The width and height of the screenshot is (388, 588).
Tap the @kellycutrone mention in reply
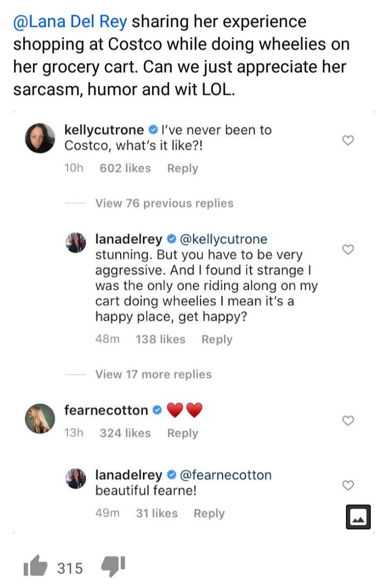pos(223,238)
